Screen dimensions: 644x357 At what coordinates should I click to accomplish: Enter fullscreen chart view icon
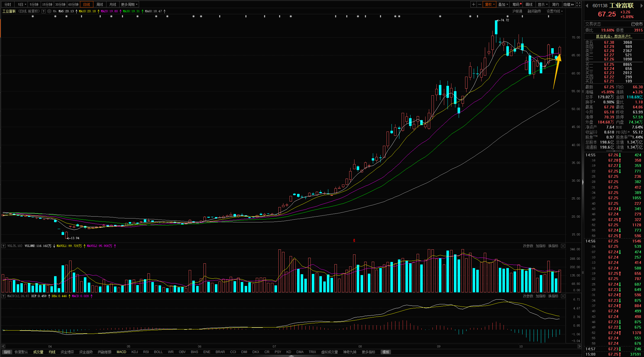tap(579, 4)
